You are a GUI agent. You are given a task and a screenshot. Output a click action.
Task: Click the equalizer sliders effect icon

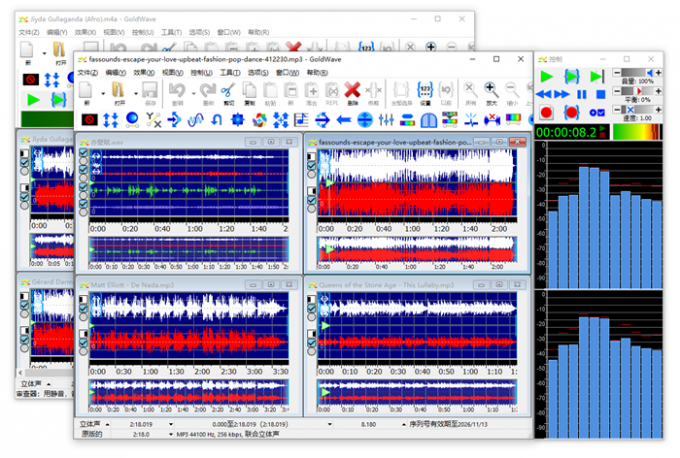[x=386, y=120]
